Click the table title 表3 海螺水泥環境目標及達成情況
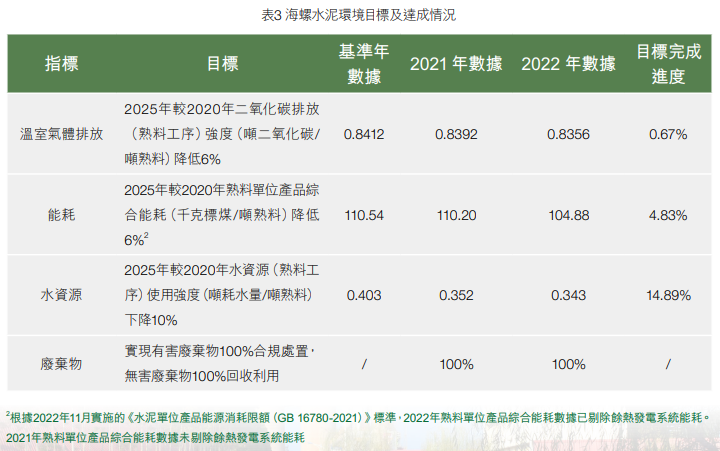This screenshot has width=720, height=451. pyautogui.click(x=359, y=15)
